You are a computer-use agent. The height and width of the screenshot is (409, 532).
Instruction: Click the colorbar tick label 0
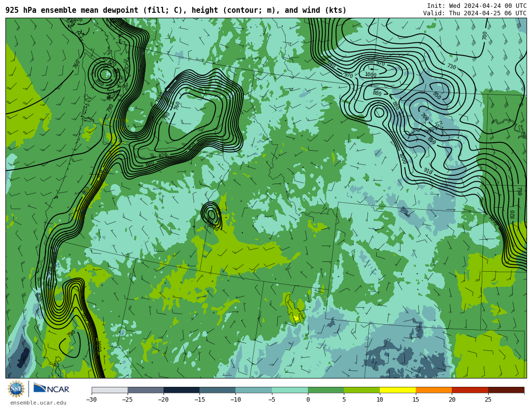click(308, 400)
